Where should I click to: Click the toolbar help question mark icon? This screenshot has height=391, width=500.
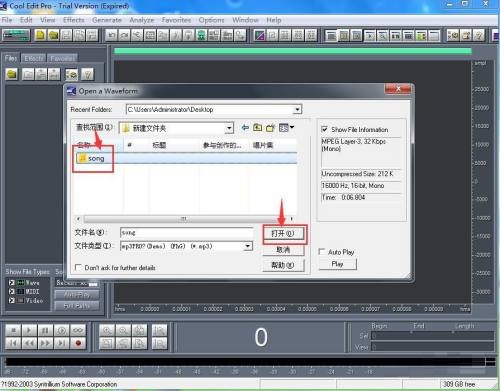point(479,35)
